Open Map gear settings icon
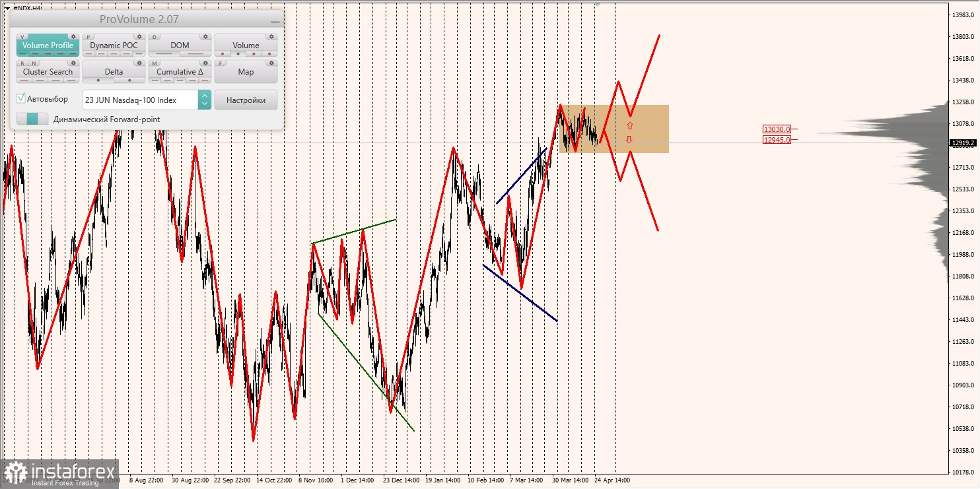Image resolution: width=980 pixels, height=489 pixels. point(271,63)
